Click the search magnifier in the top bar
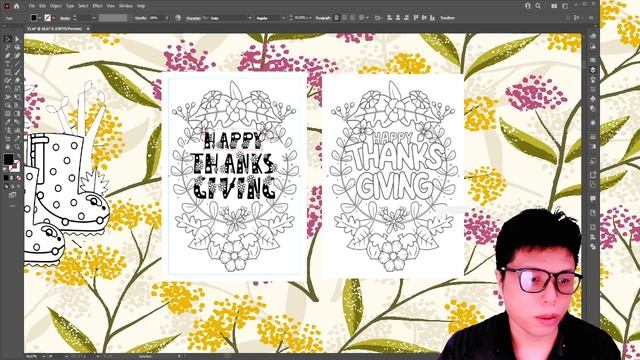640x360 pixels. click(x=538, y=6)
